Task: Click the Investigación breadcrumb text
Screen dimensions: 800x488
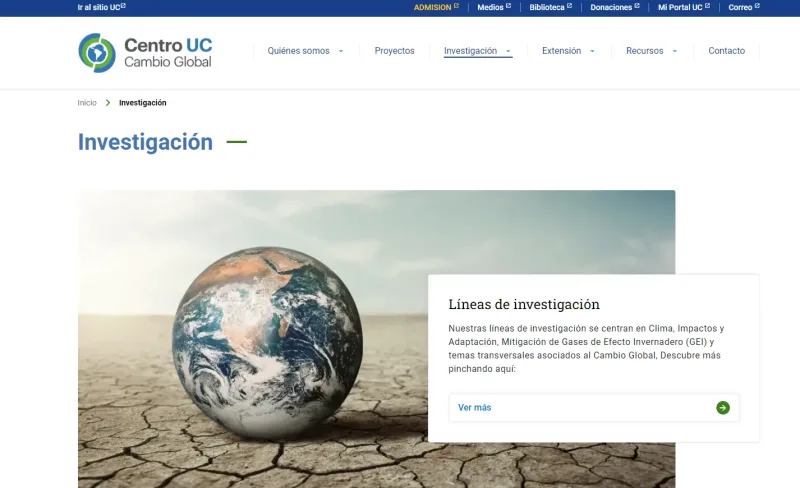Action: point(143,103)
